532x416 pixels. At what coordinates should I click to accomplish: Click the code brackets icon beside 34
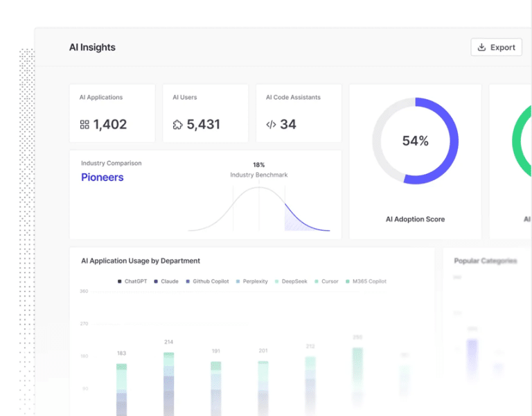[x=271, y=125]
